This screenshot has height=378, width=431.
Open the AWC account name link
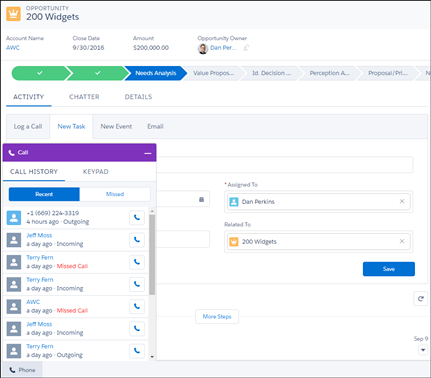click(13, 48)
